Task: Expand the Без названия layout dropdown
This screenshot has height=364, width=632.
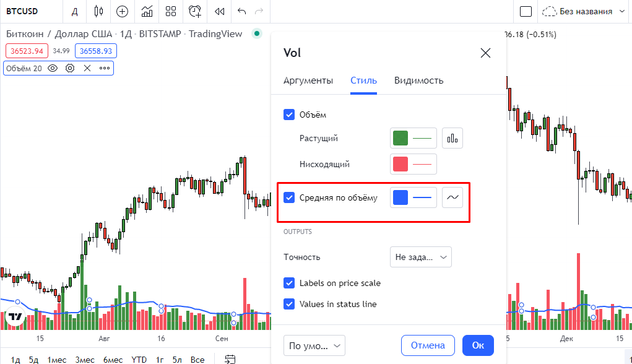Action: tap(622, 11)
